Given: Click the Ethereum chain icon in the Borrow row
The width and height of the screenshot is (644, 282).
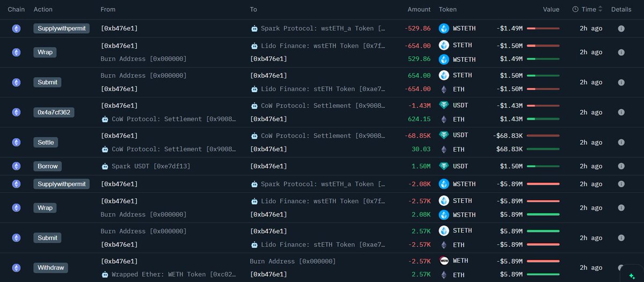Looking at the screenshot, I should [16, 166].
